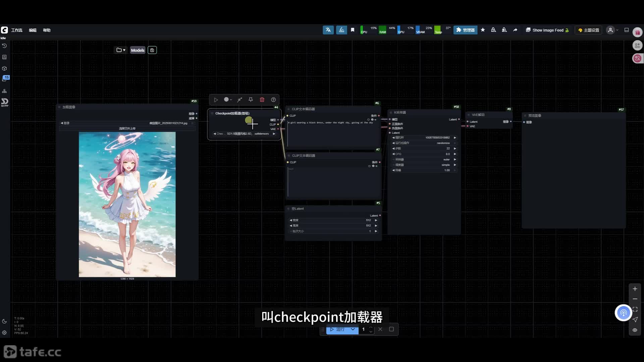Click the blue pyramid icon in the top bar
Screen dimensions: 644x362
pos(341,30)
